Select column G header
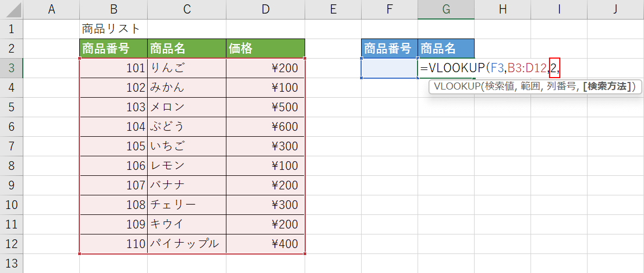The height and width of the screenshot is (273, 644). [446, 9]
